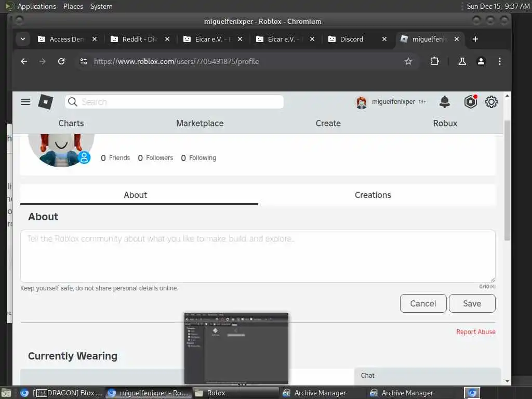
Task: Open the browser extensions puzzle icon
Action: pyautogui.click(x=434, y=61)
